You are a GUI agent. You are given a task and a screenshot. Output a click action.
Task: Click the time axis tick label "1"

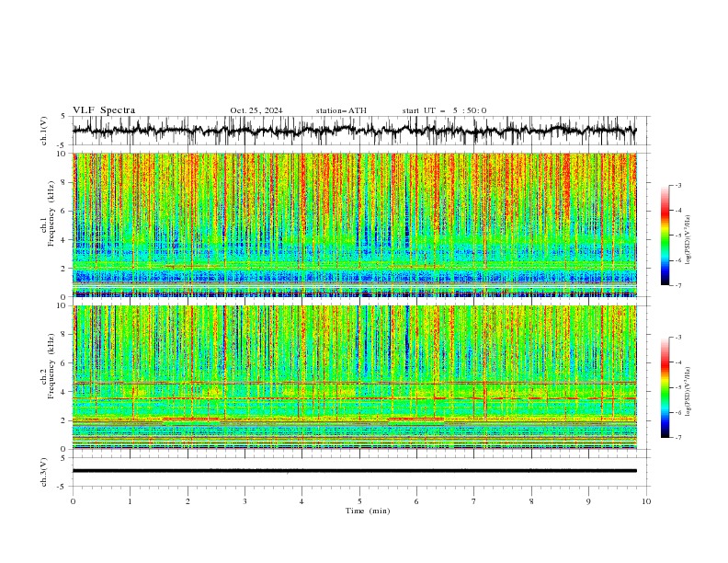coord(130,501)
